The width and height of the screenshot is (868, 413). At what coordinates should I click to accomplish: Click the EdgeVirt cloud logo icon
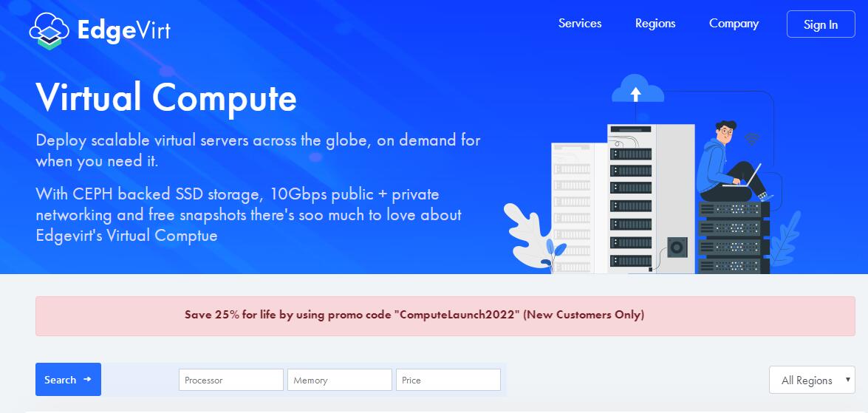coord(49,31)
